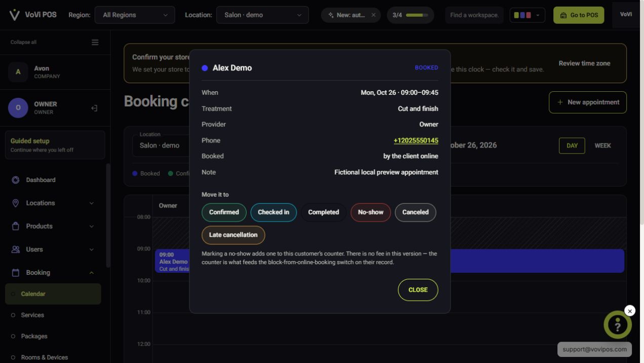
Task: Dismiss the help widget with its X
Action: click(630, 311)
